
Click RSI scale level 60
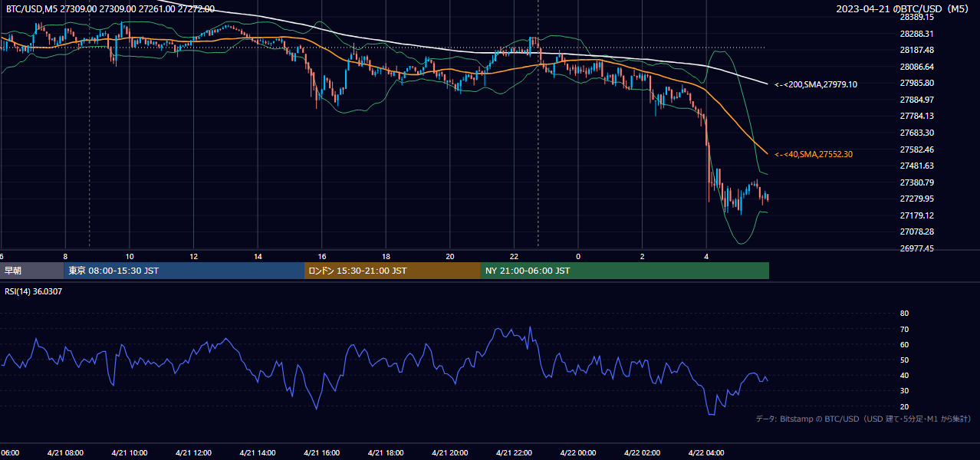[904, 344]
